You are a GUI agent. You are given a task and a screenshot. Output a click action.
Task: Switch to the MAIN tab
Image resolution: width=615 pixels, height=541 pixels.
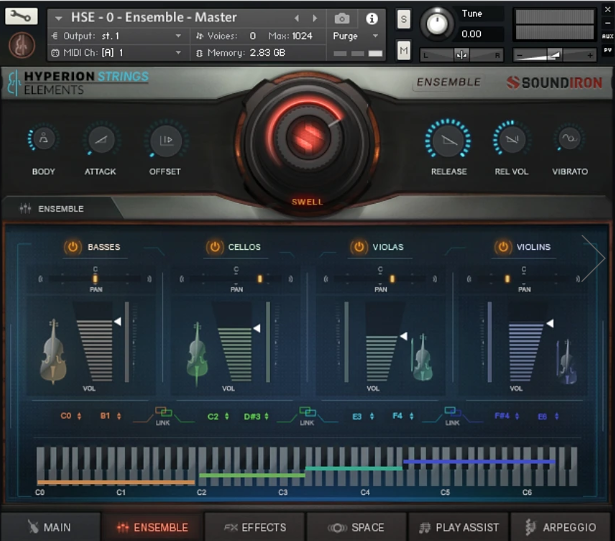(50, 527)
